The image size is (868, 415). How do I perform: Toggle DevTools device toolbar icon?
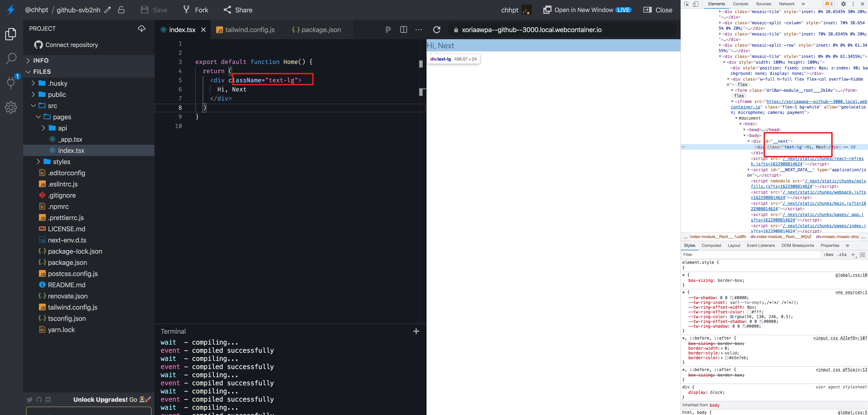[696, 4]
